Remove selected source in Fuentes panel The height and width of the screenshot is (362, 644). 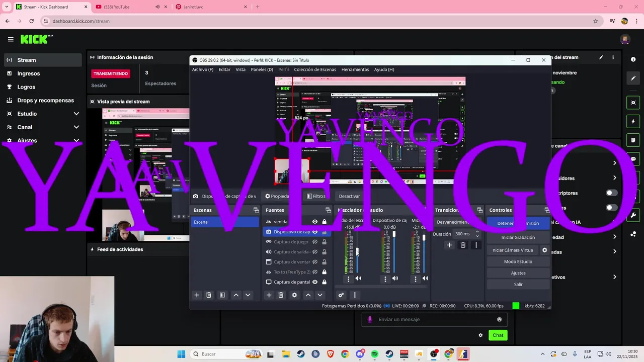coord(281,295)
